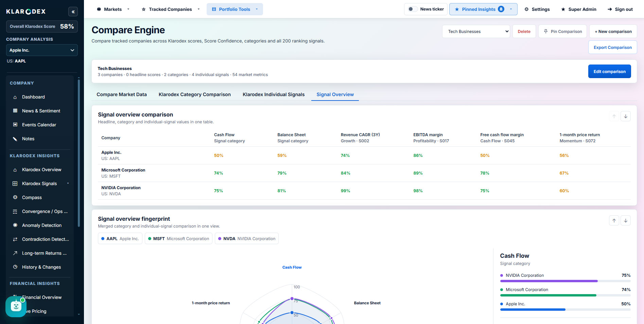The width and height of the screenshot is (644, 324).
Task: Click the News & Sentiment grid icon
Action: pos(15,111)
